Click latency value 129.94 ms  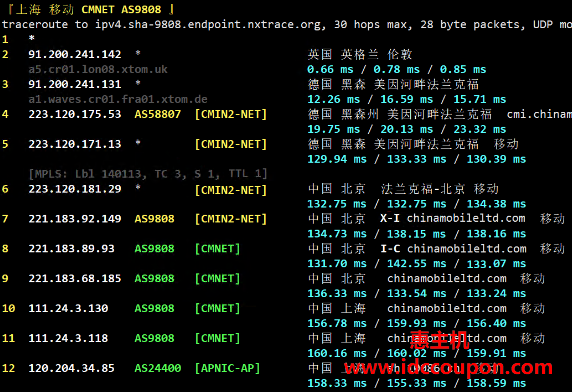click(337, 159)
